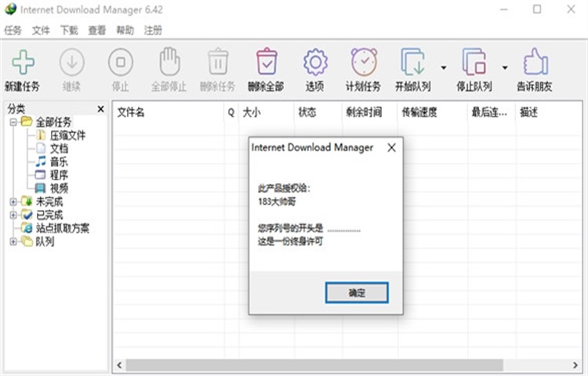This screenshot has height=376, width=588.
Task: Select the 音乐 music note icon
Action: 41,161
